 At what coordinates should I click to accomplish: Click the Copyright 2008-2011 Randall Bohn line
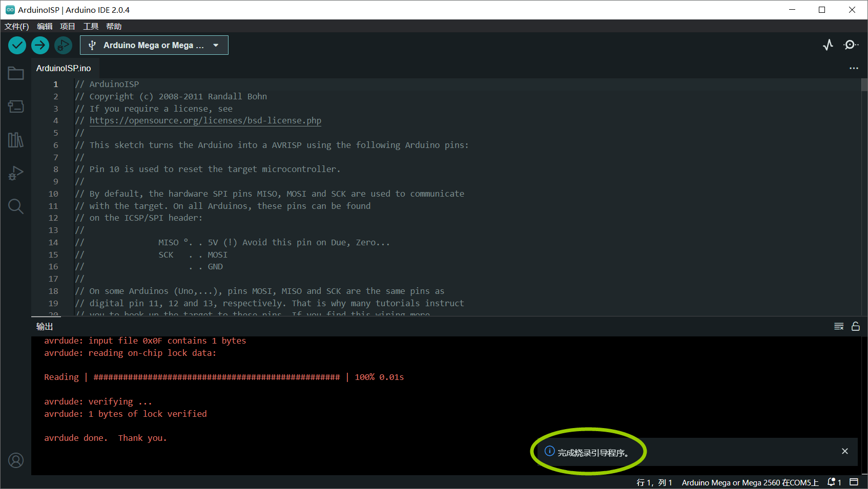(x=171, y=97)
